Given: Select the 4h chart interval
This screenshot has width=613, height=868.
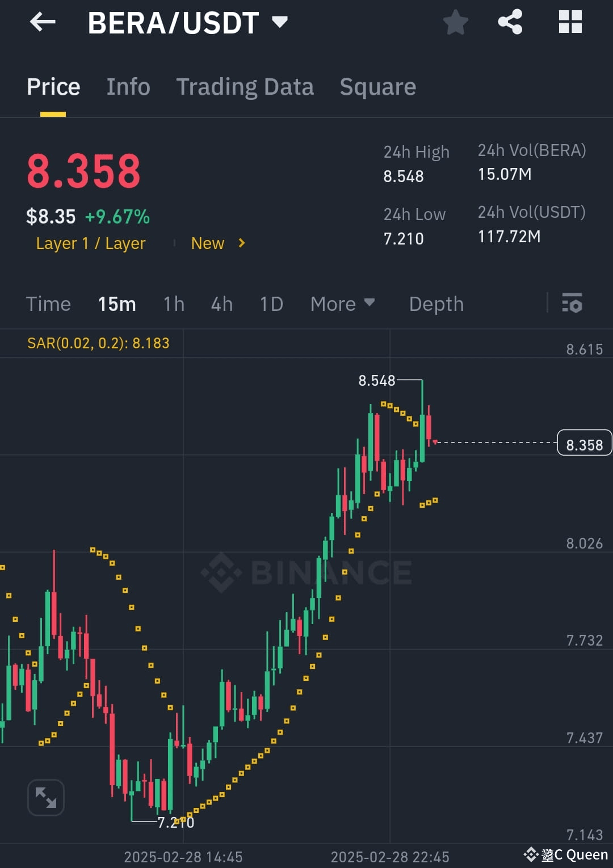Looking at the screenshot, I should click(221, 304).
